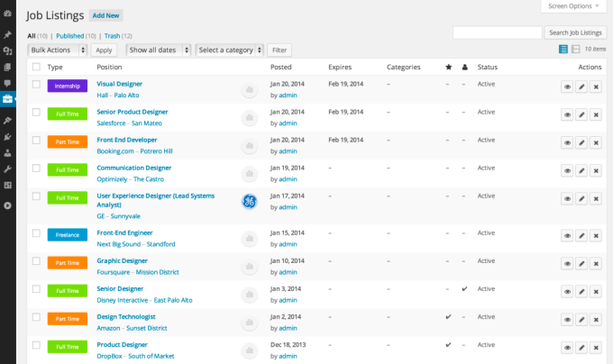Open the Pages icon in sidebar
This screenshot has width=613, height=364.
(7, 68)
